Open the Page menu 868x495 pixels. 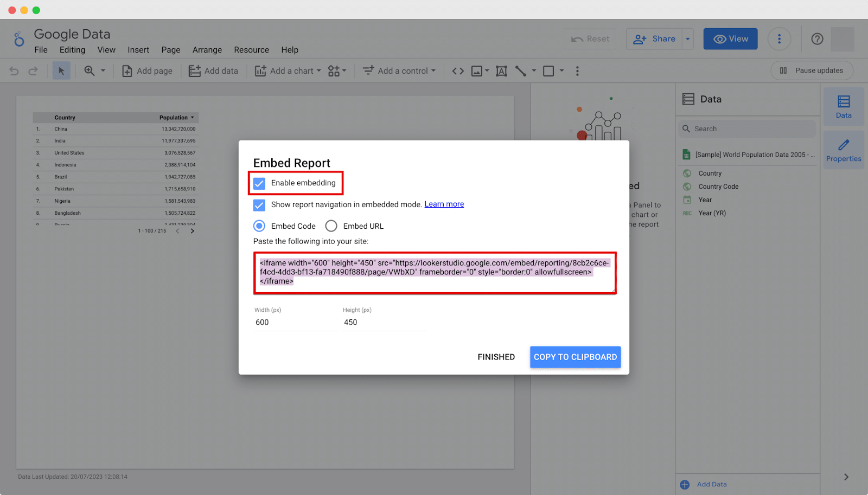171,50
